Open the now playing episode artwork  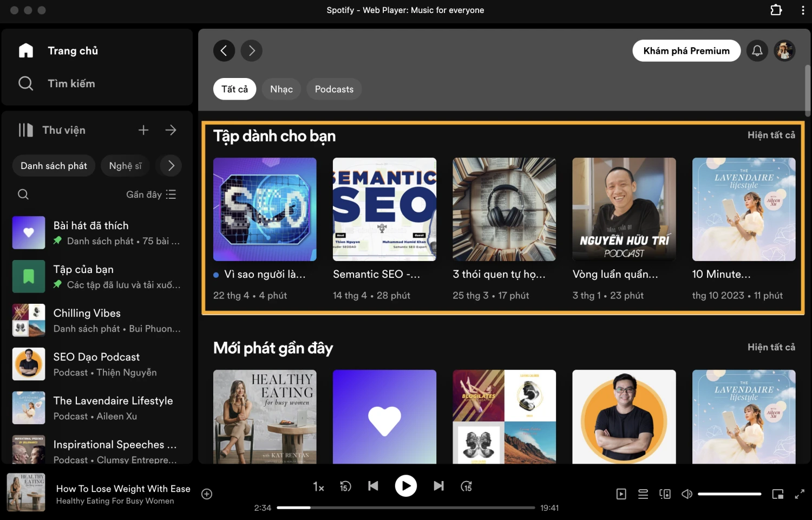click(26, 492)
